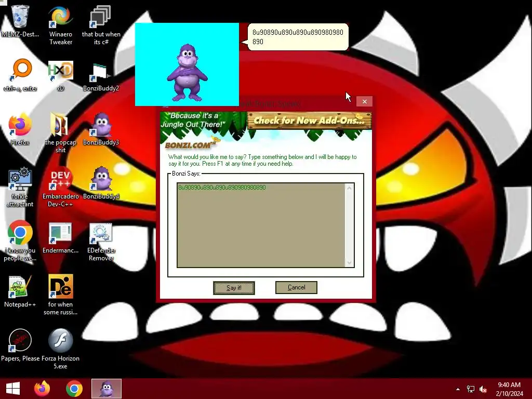The width and height of the screenshot is (532, 399).
Task: Open Firefox from the taskbar
Action: (42, 389)
